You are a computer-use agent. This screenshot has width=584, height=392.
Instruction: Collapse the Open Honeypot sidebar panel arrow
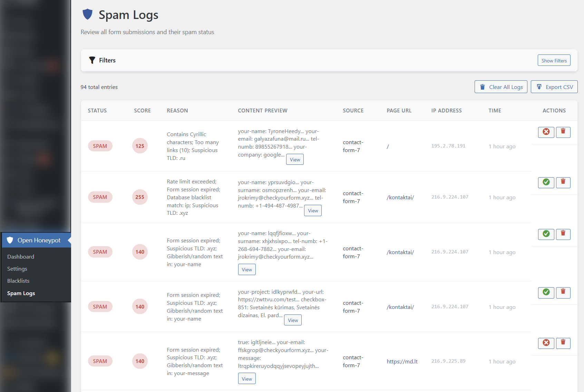69,240
